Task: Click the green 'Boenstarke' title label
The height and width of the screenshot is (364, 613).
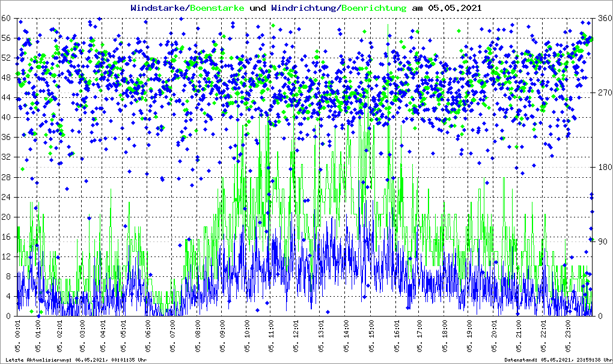Action: [217, 8]
